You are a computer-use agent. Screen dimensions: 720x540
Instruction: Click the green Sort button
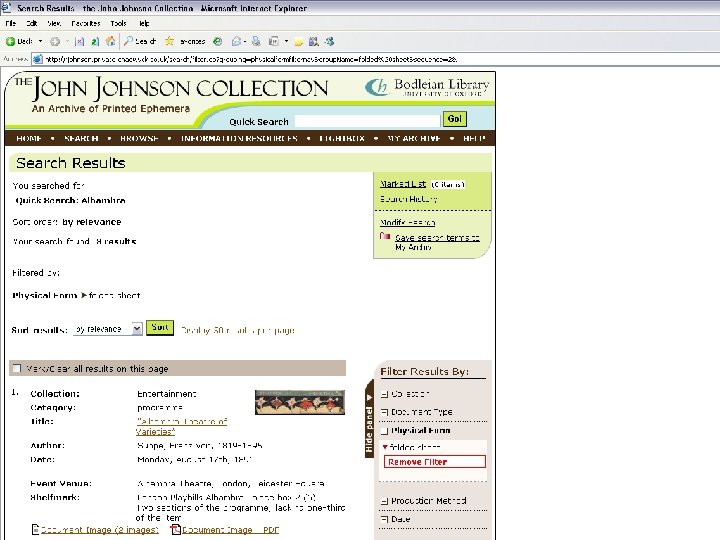(160, 327)
